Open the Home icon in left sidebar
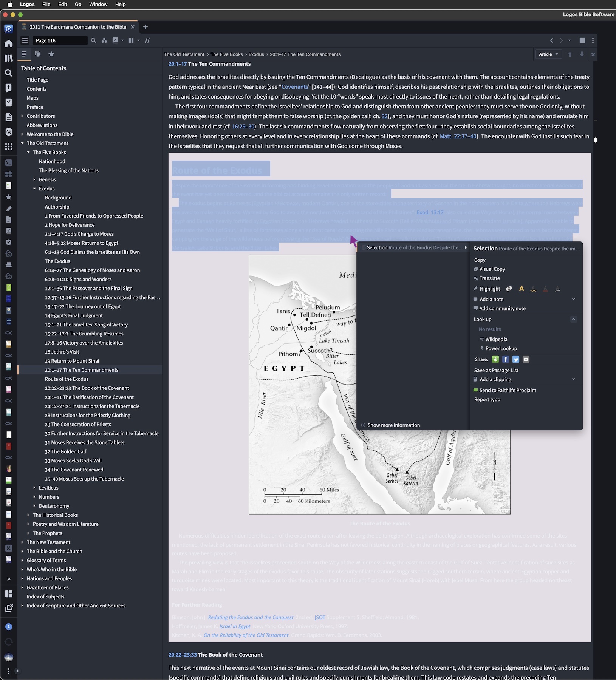 pos(8,43)
